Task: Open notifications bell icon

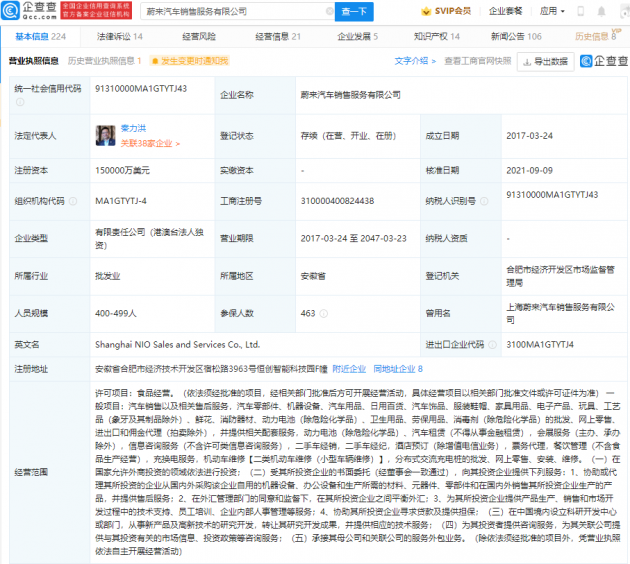Action: click(x=601, y=11)
